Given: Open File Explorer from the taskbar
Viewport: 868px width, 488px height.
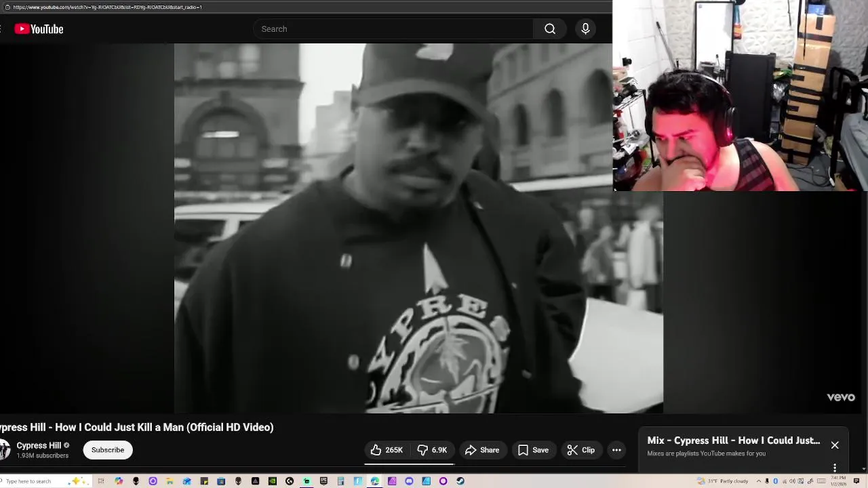Looking at the screenshot, I should coord(170,481).
